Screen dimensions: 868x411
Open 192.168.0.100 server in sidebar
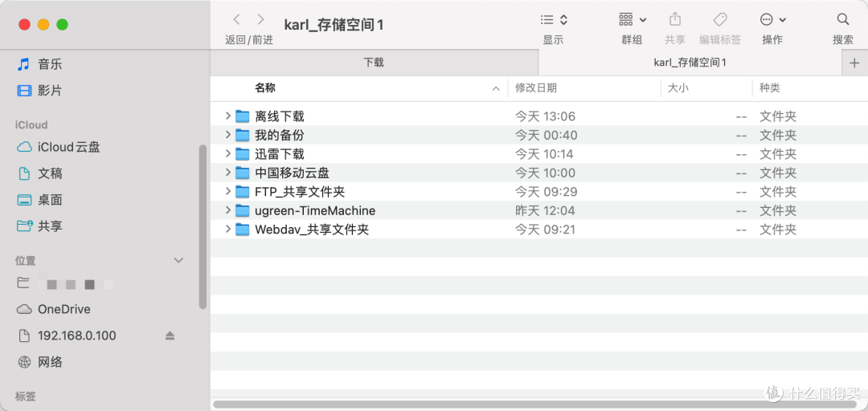[77, 336]
